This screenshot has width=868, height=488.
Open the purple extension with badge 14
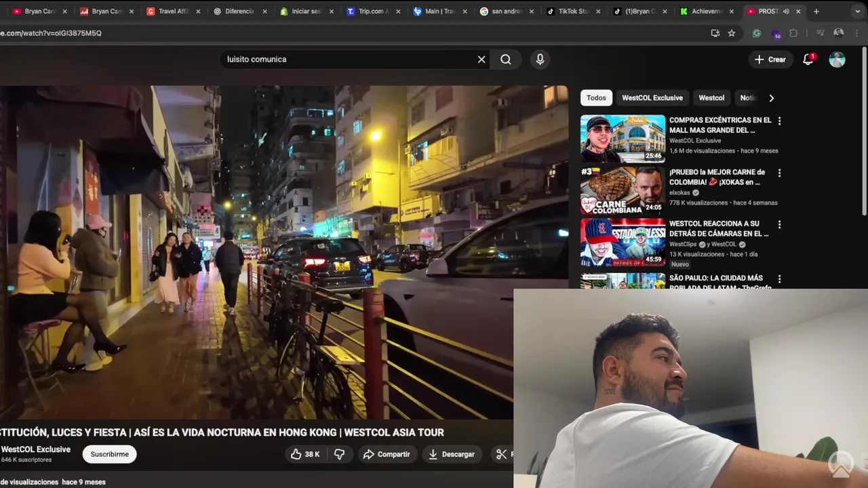point(776,33)
